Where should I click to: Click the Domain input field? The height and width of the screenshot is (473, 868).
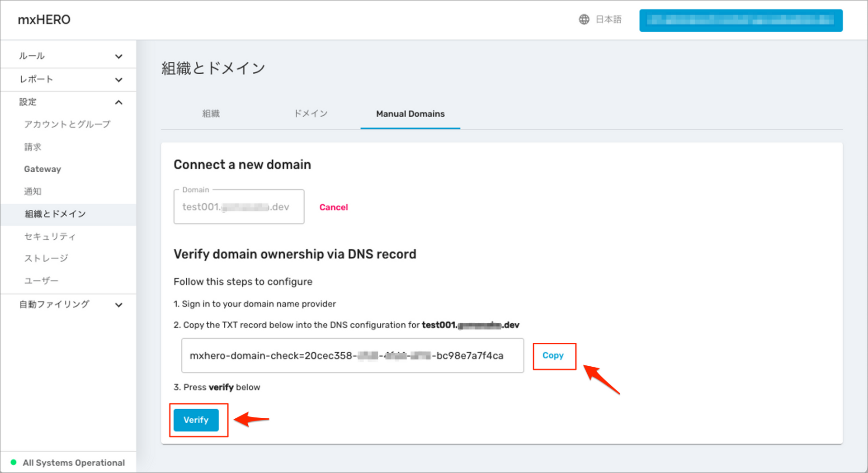pos(239,207)
